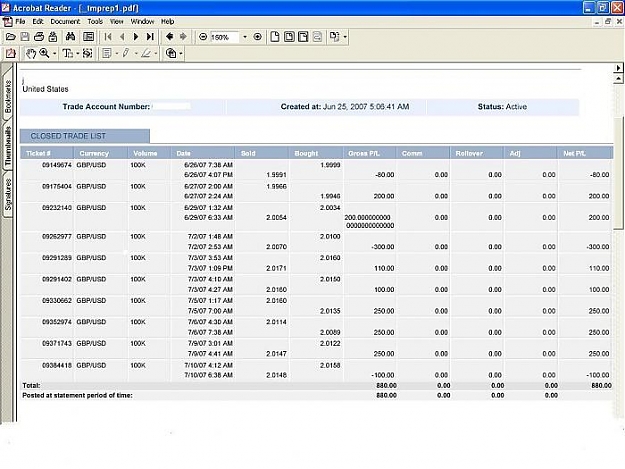Click the zoom in plus button

258,37
